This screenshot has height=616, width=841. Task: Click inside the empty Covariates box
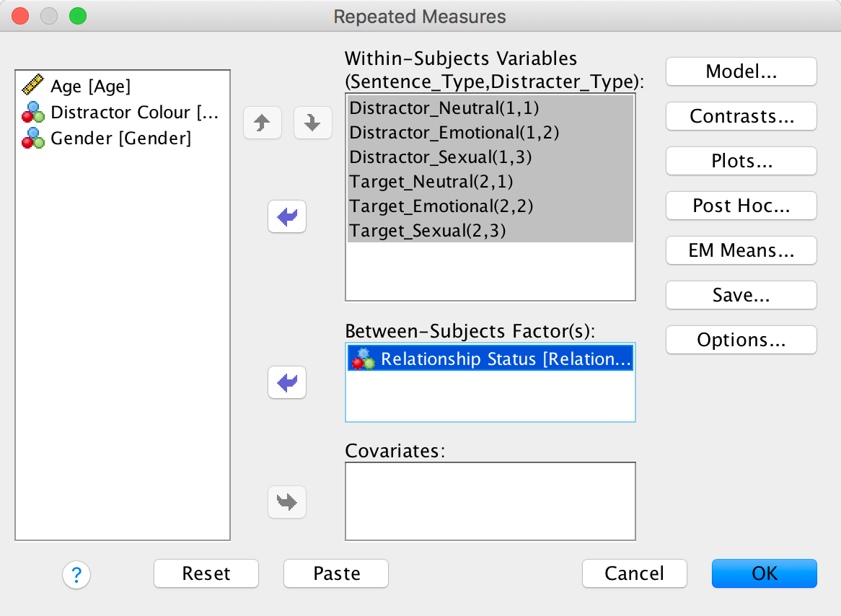(490, 501)
